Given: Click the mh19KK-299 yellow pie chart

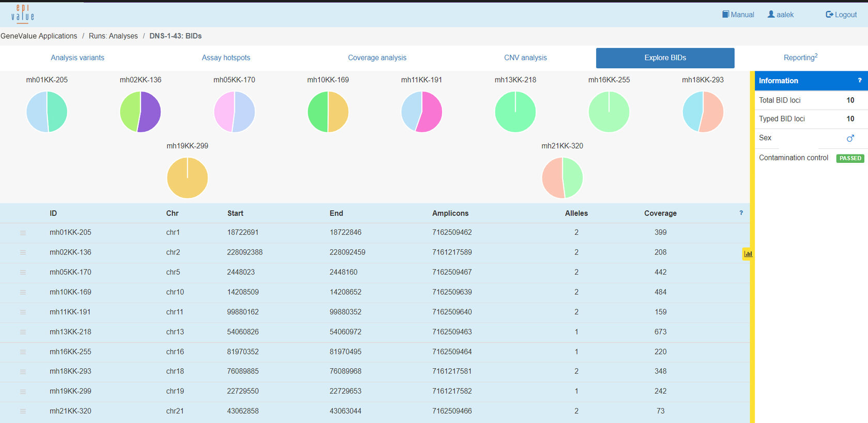Looking at the screenshot, I should 188,178.
